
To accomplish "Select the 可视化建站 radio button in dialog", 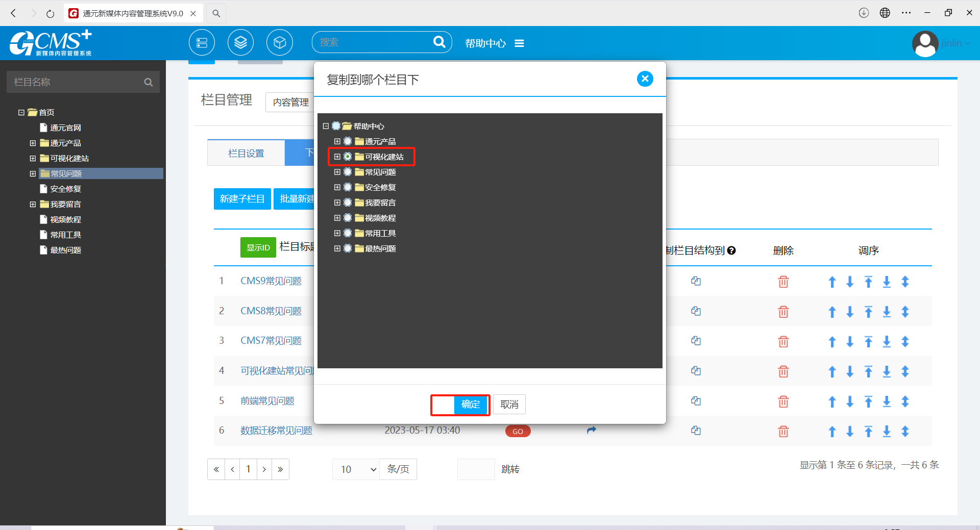I will pos(348,157).
